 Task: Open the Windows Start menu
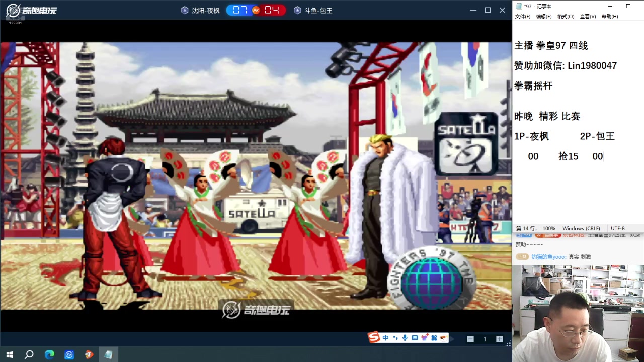(10, 355)
